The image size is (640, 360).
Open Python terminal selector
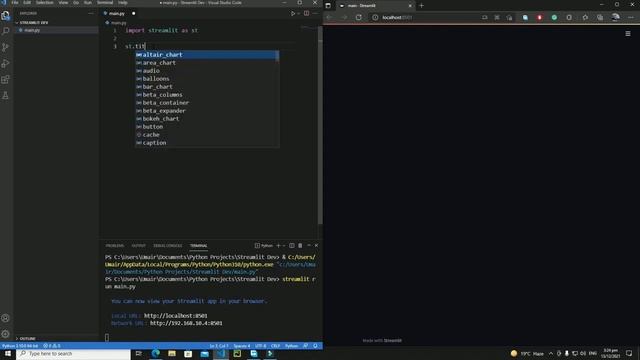pos(264,246)
